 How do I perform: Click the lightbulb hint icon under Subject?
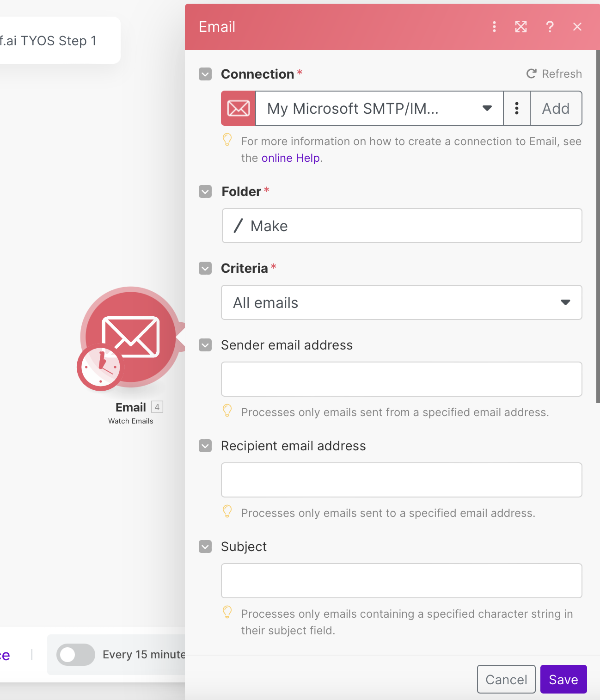coord(227,612)
